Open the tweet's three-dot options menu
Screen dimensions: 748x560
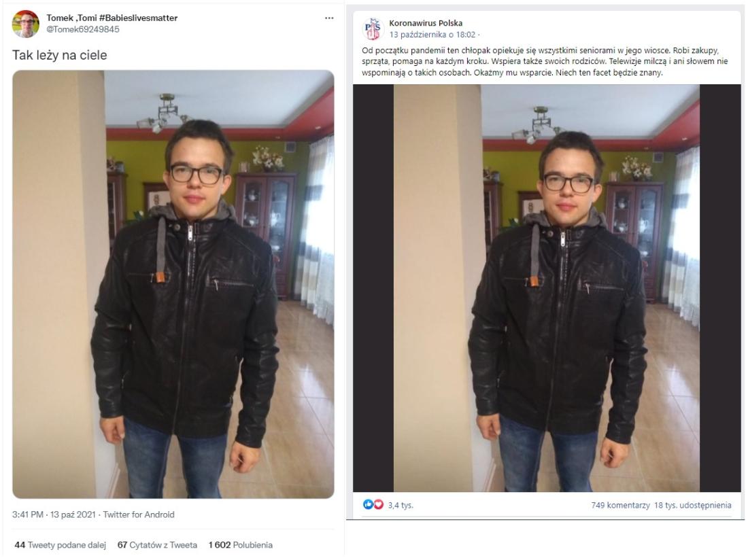click(329, 18)
